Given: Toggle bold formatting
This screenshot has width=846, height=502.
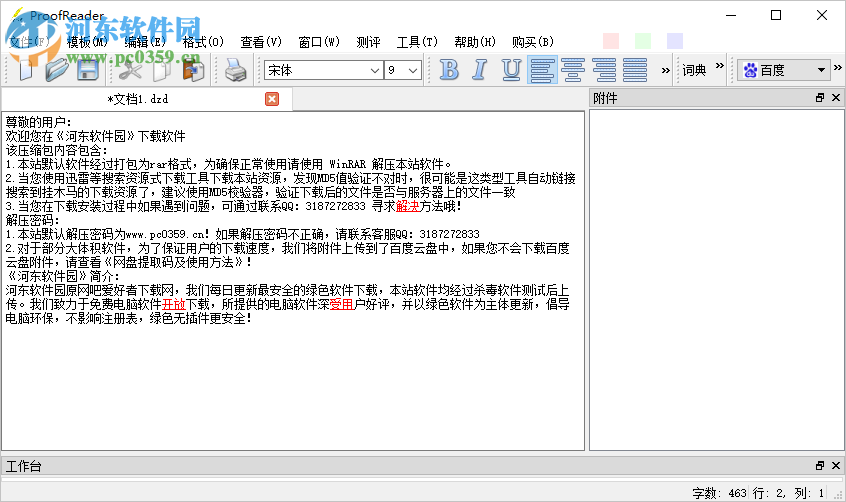Looking at the screenshot, I should 449,70.
